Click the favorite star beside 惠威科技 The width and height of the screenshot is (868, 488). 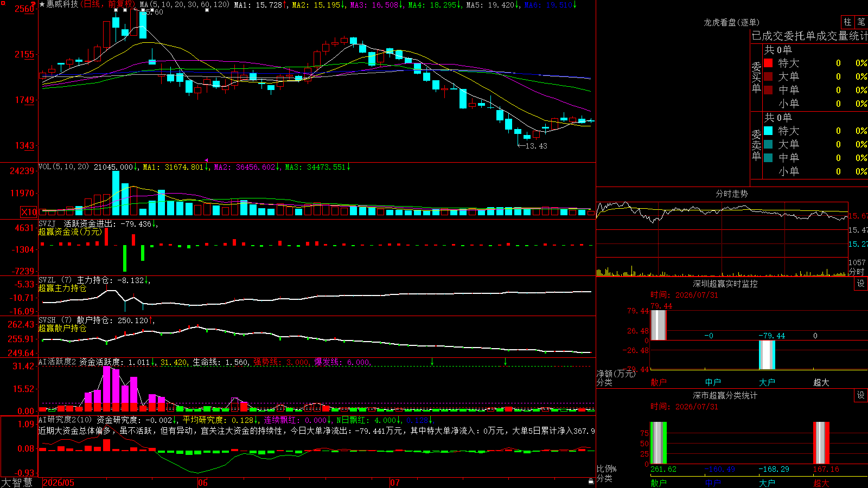[42, 4]
